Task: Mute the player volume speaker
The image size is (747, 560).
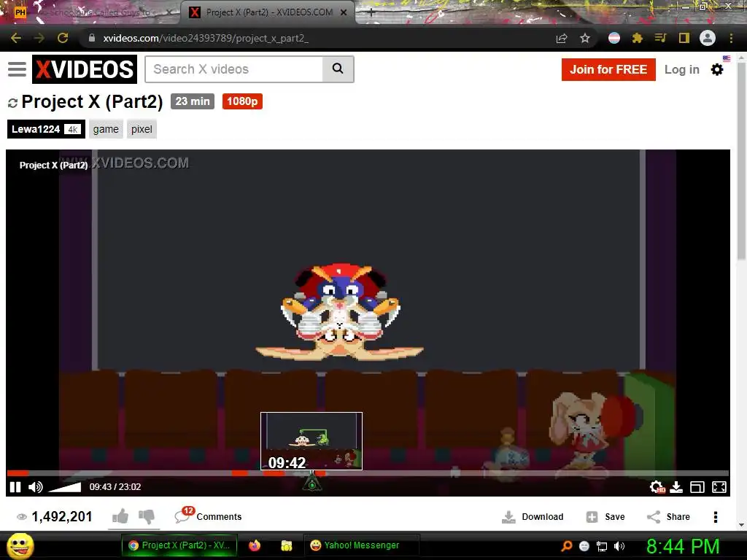Action: pyautogui.click(x=36, y=486)
